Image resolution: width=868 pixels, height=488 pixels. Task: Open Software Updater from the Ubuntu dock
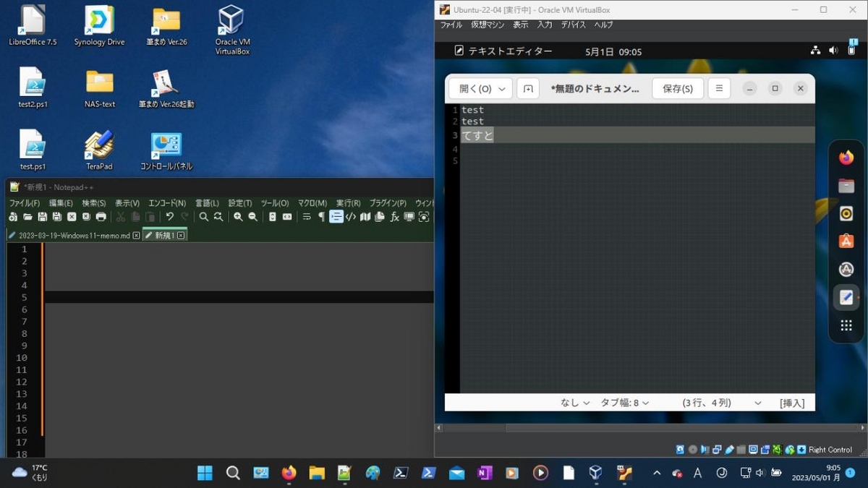tap(846, 270)
